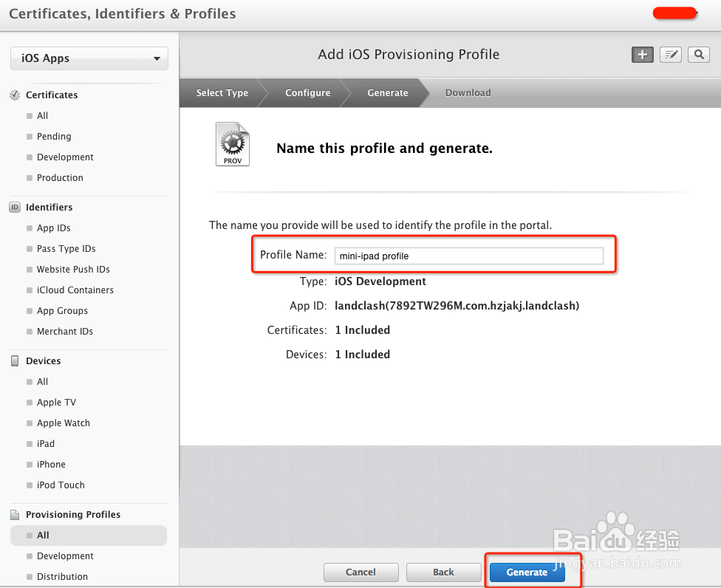Click Devices 1 Included value
Viewport: 721px width, 588px height.
(x=362, y=355)
